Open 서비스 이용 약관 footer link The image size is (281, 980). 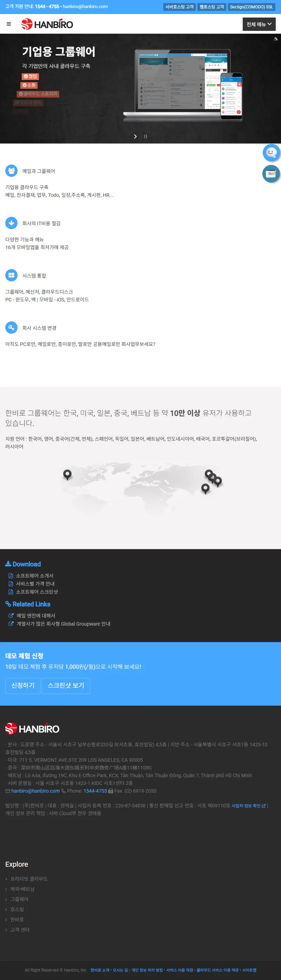click(180, 970)
